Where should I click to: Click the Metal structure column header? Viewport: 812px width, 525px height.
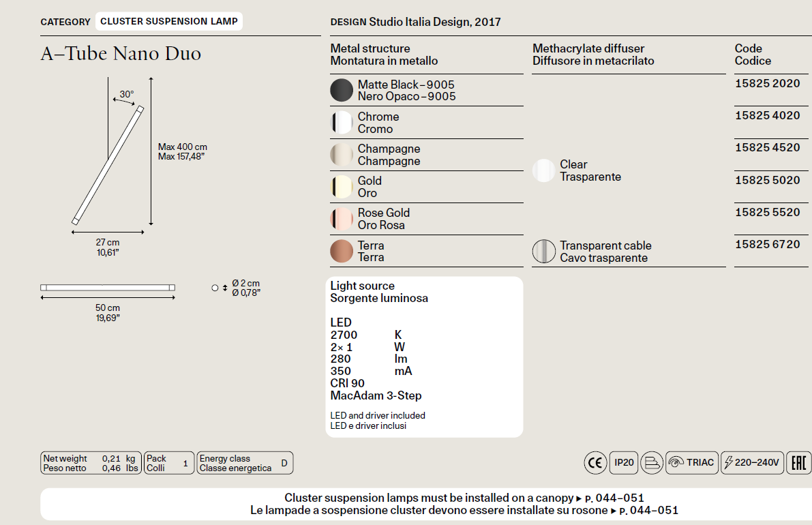[x=384, y=55]
